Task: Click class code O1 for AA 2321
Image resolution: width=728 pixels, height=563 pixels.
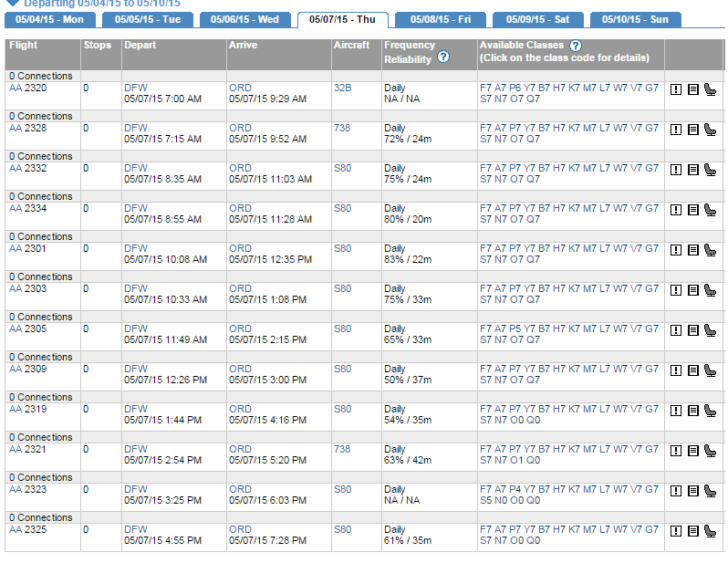Action: click(517, 460)
